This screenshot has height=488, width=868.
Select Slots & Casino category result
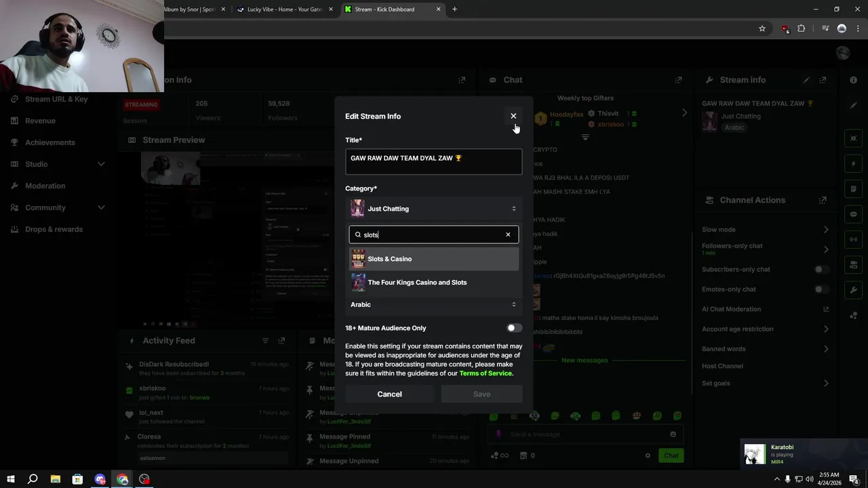[434, 259]
